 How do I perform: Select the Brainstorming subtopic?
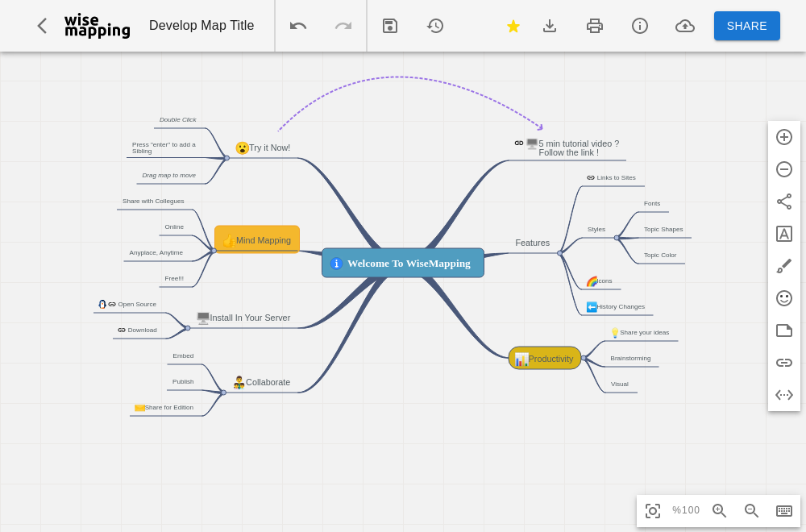point(631,358)
